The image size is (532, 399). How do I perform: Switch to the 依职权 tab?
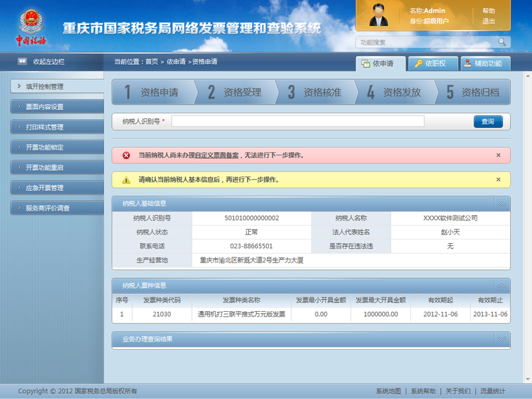[433, 64]
